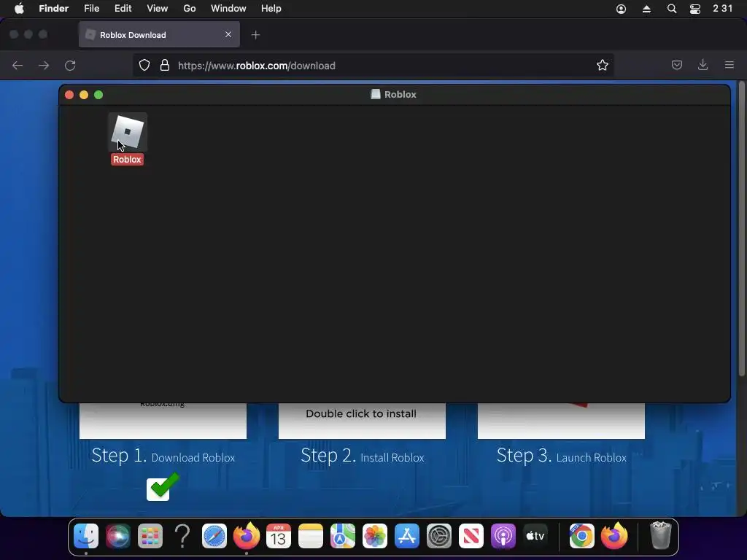Close the Roblox Download tab

(x=228, y=34)
